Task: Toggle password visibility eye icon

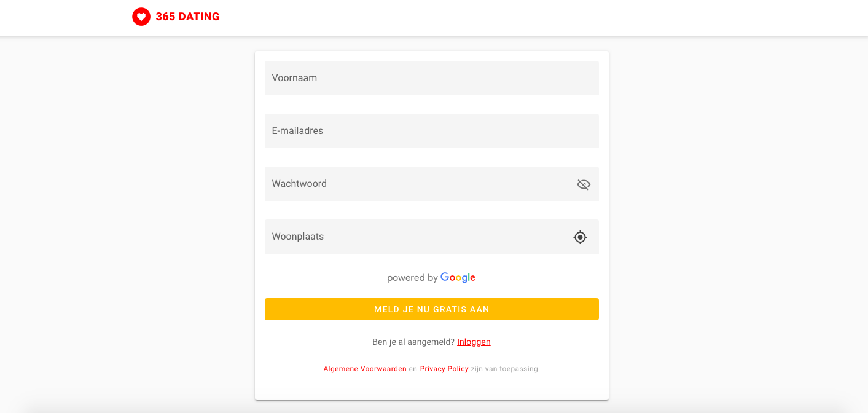Action: 584,184
